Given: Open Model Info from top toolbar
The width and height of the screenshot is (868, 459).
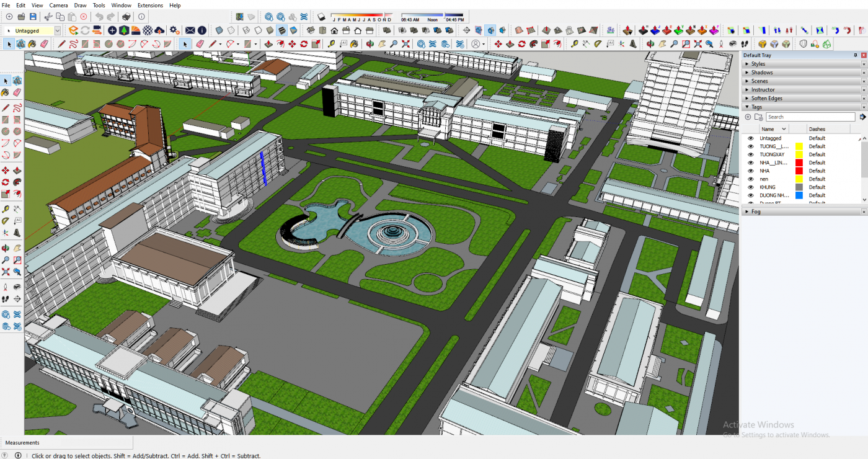Looking at the screenshot, I should pos(141,17).
